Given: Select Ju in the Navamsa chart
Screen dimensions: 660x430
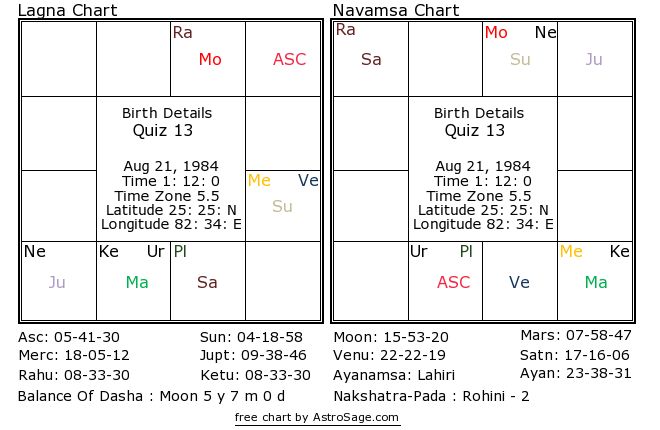Looking at the screenshot, I should (594, 60).
